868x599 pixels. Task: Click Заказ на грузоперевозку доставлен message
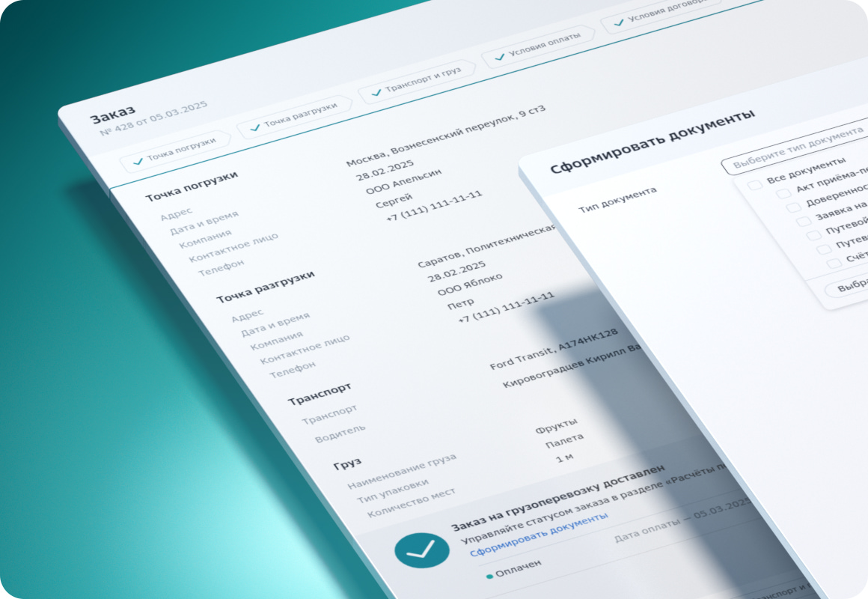coord(557,498)
